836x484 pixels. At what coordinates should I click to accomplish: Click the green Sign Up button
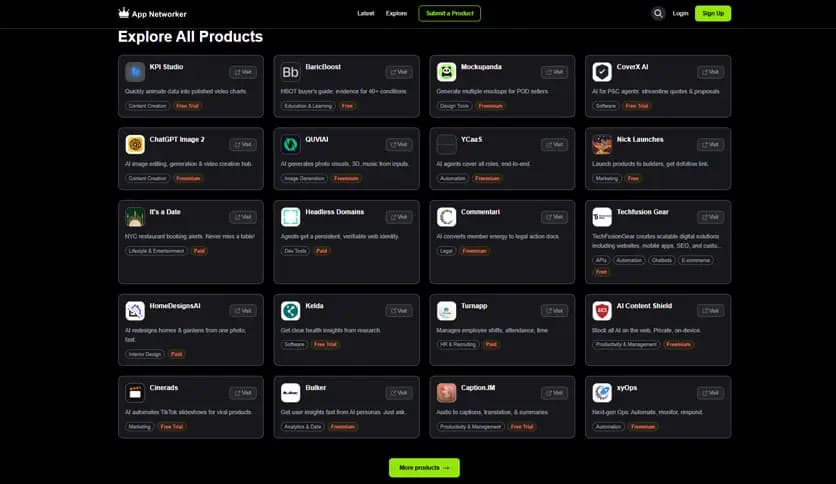pyautogui.click(x=713, y=13)
